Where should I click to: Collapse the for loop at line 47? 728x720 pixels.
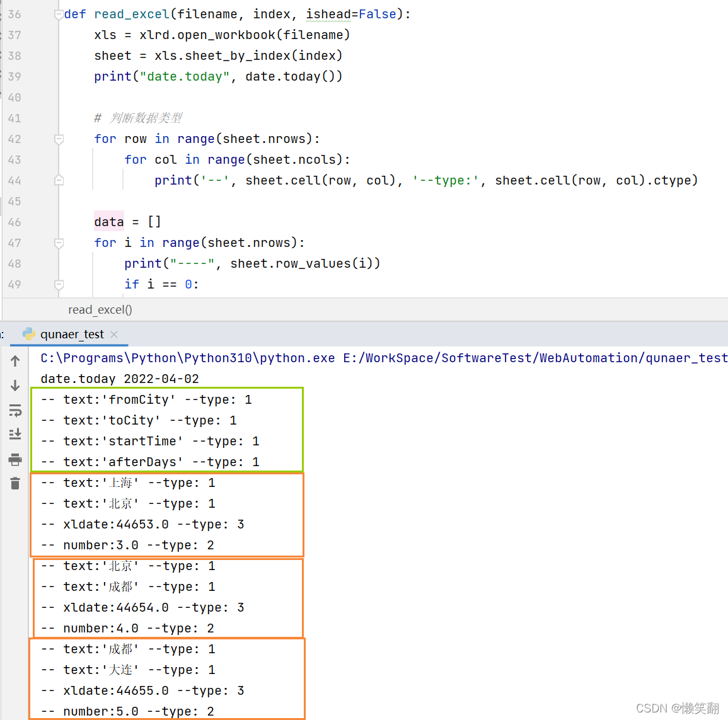point(59,243)
